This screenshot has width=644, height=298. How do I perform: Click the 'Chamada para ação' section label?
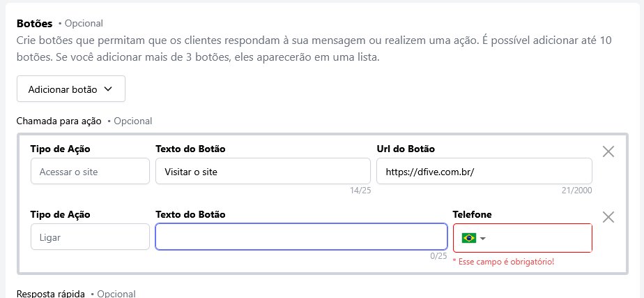click(x=59, y=121)
